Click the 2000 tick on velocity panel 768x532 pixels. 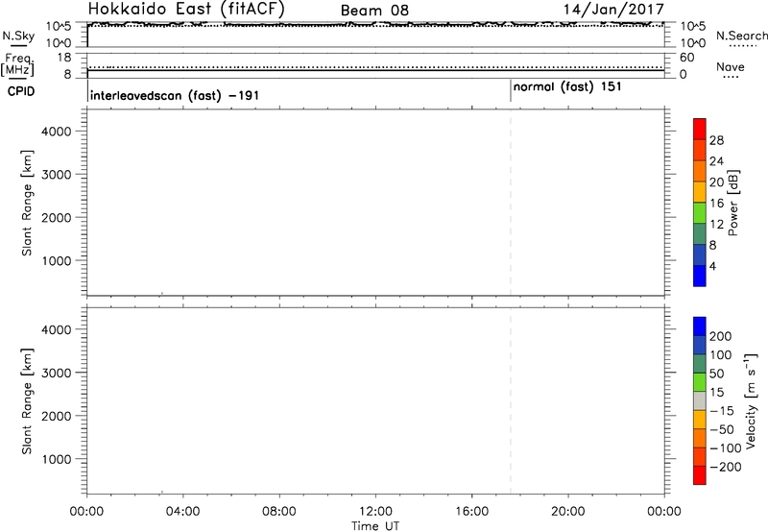click(x=57, y=416)
